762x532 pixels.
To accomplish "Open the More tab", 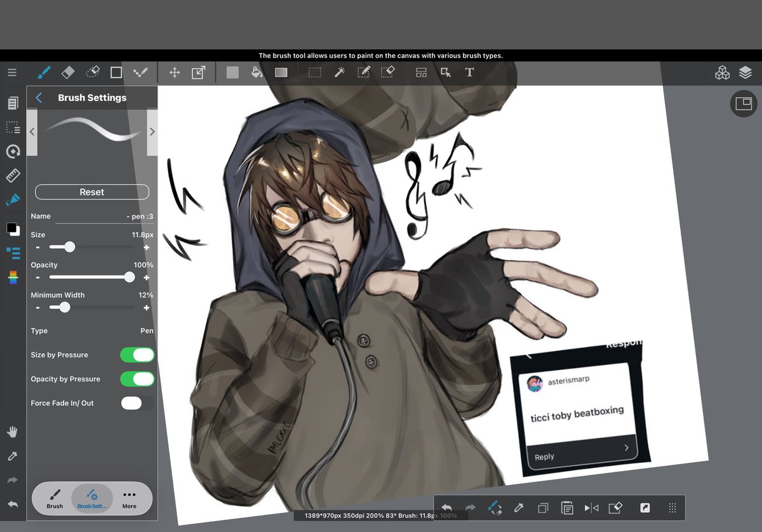I will 130,498.
